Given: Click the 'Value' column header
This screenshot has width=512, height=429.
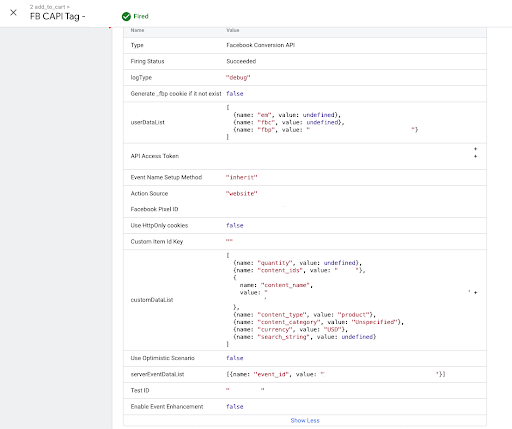Looking at the screenshot, I should (233, 30).
